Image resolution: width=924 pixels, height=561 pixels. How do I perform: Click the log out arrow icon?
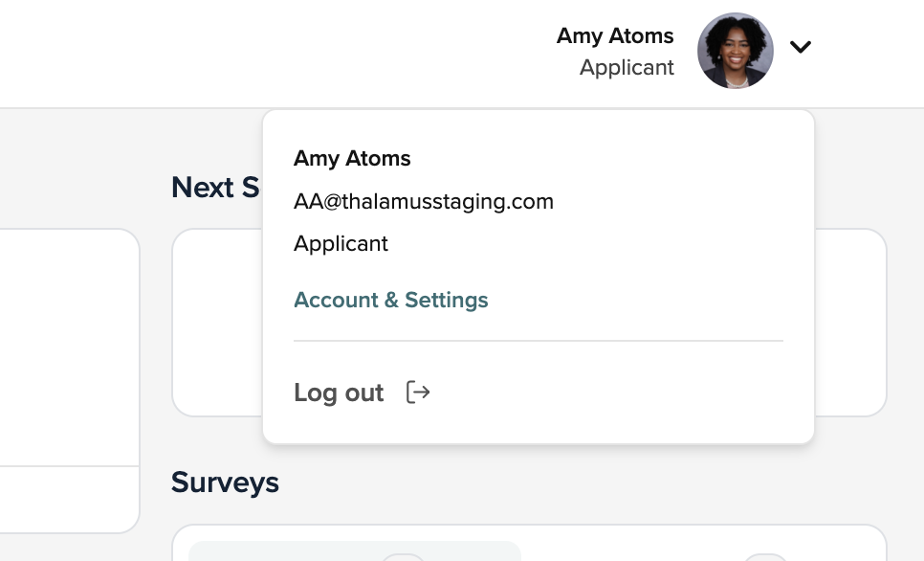point(418,393)
